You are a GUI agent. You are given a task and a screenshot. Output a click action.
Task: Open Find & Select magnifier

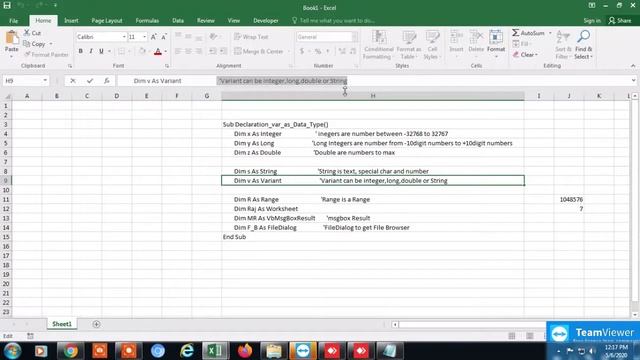click(583, 37)
